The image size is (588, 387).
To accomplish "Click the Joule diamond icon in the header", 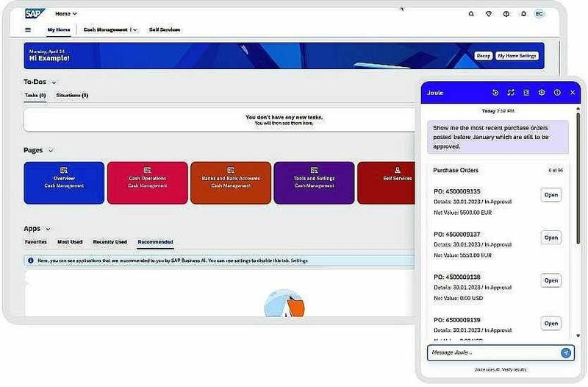I will click(x=489, y=14).
